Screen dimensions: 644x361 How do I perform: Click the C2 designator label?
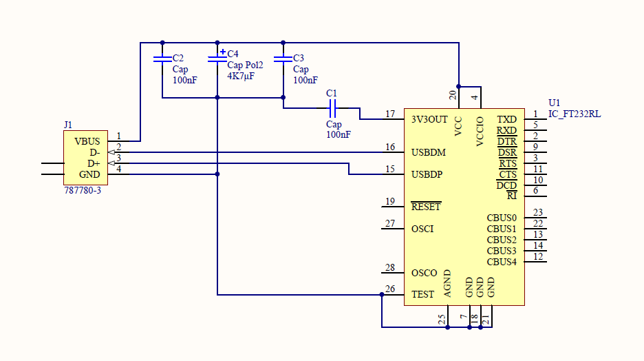tap(178, 58)
